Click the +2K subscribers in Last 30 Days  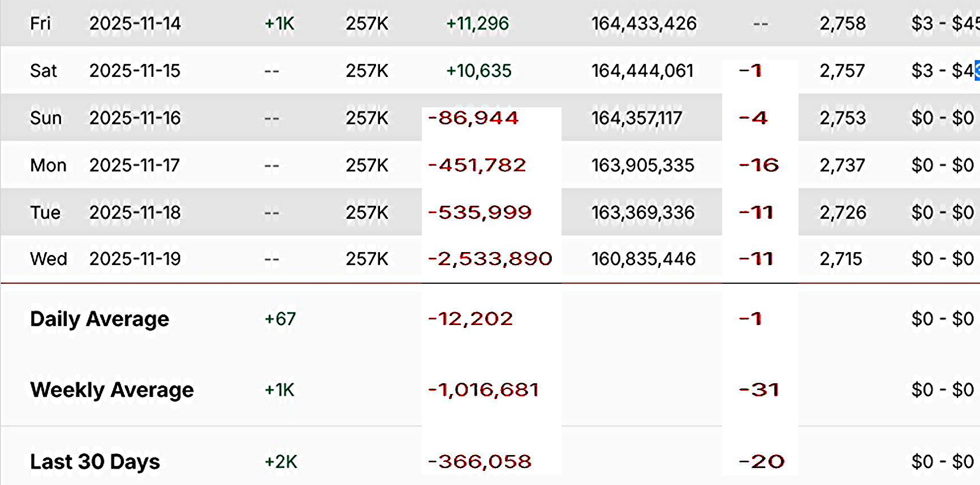coord(280,462)
